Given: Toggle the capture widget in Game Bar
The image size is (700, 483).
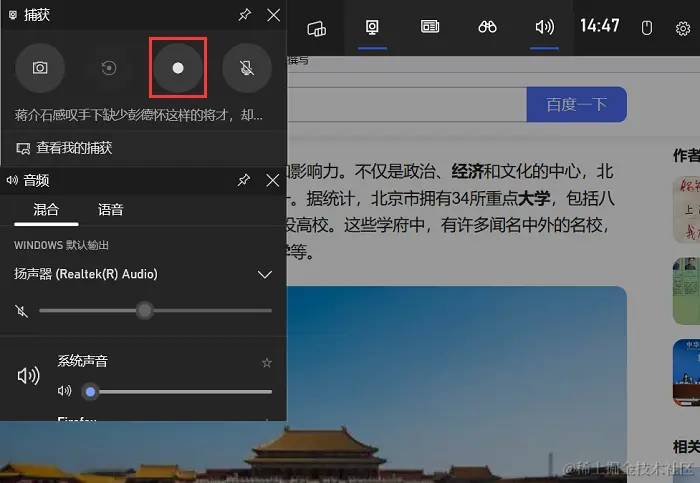Looking at the screenshot, I should click(372, 28).
